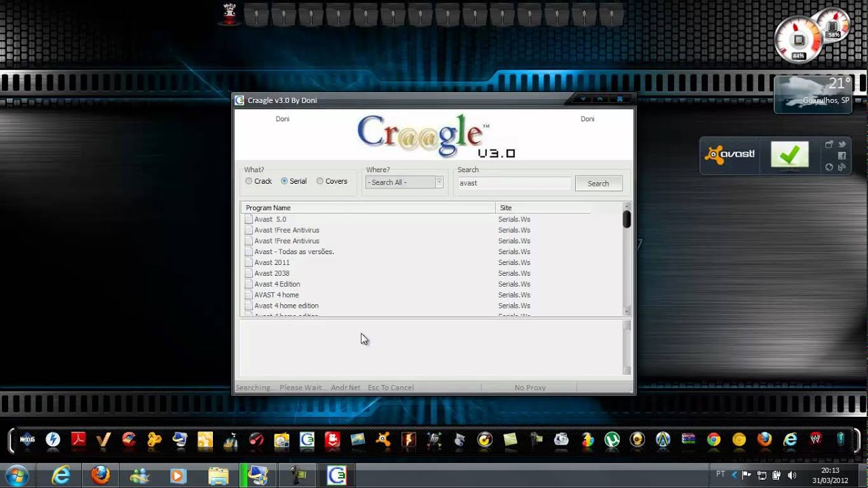
Task: Click the avast green checkmark status
Action: [x=789, y=155]
